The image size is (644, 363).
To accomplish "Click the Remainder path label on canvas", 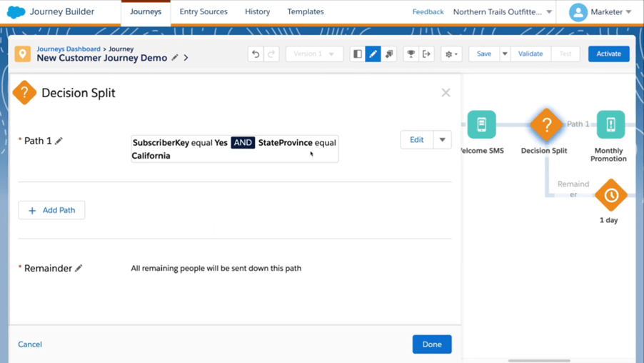I will (573, 189).
